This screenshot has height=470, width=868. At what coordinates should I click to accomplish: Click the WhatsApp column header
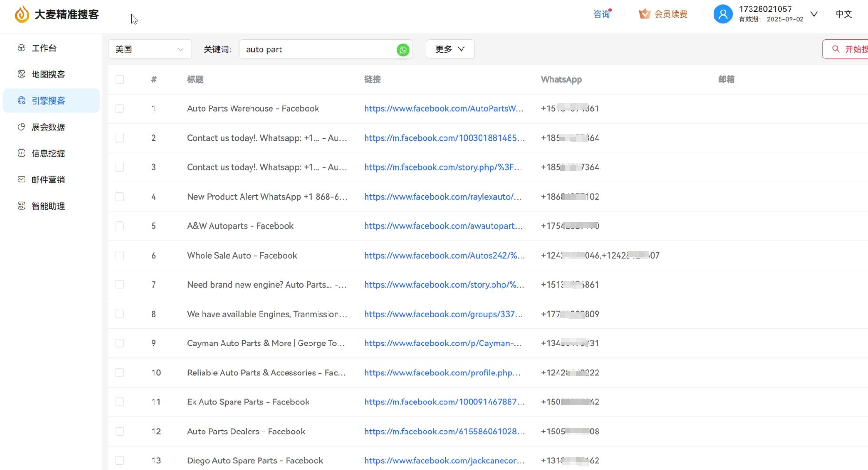pyautogui.click(x=561, y=79)
